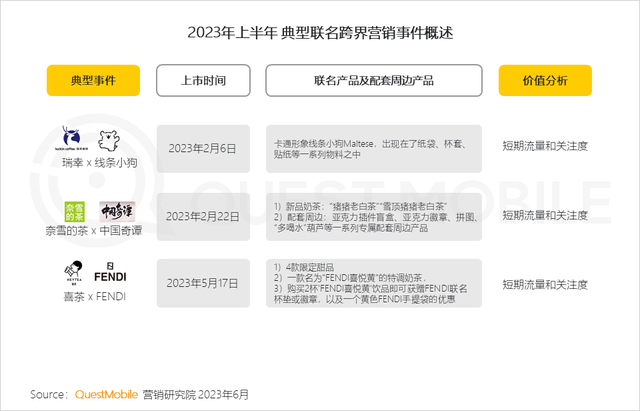Click the Luckin Coffee deer logo

72,138
